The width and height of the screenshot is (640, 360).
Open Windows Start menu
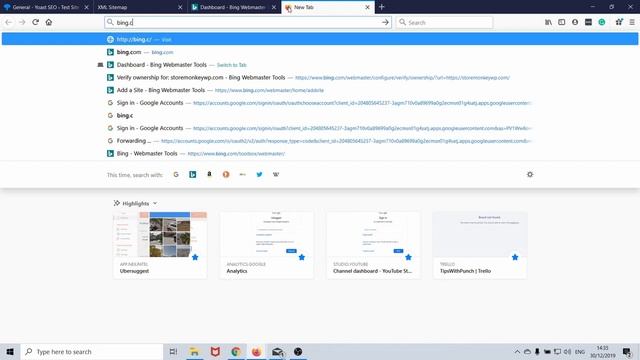tap(10, 351)
